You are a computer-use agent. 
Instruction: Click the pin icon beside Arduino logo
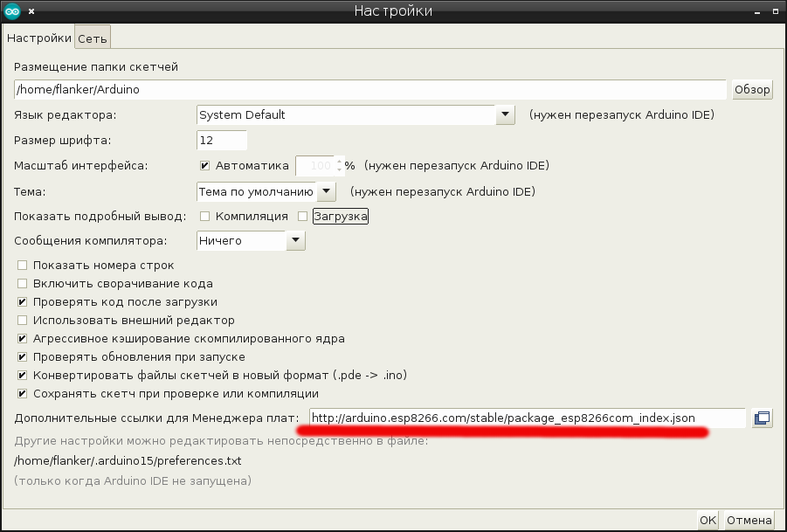[31, 11]
